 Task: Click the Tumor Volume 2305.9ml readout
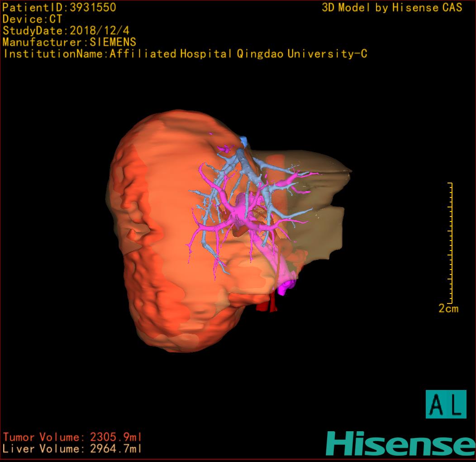tap(72, 437)
